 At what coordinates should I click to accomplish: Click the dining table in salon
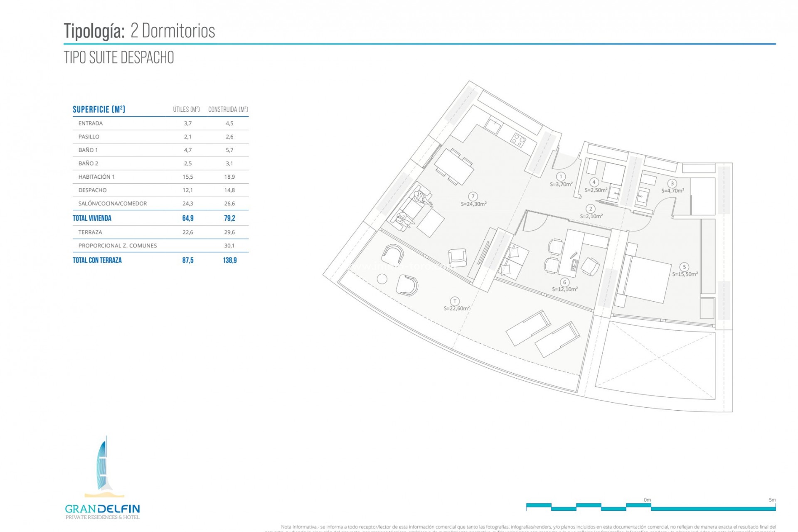[x=455, y=166]
